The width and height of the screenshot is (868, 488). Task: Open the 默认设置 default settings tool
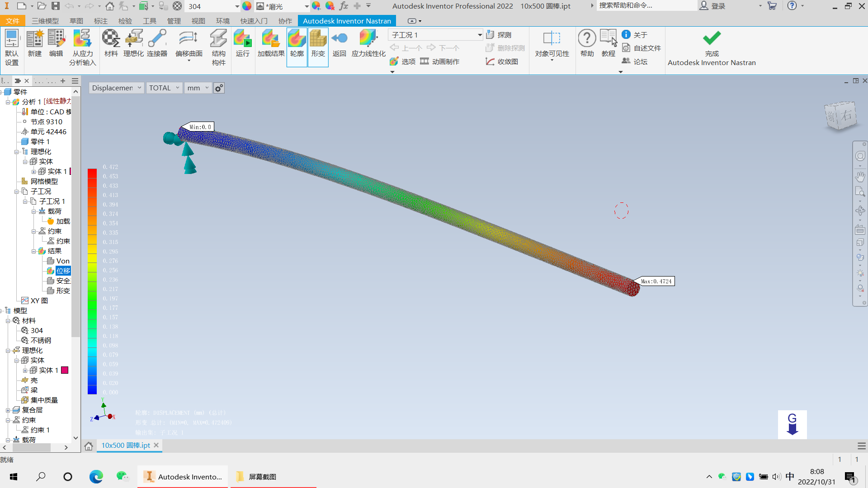coord(12,47)
